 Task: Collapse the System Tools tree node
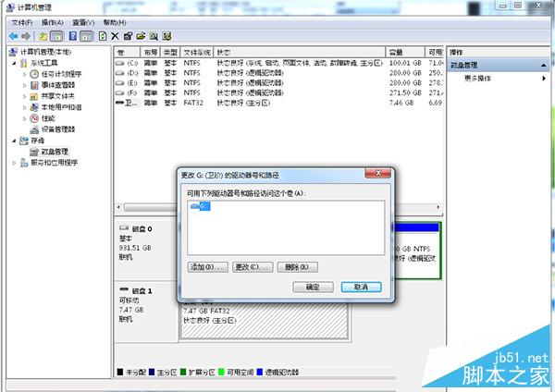(14, 63)
